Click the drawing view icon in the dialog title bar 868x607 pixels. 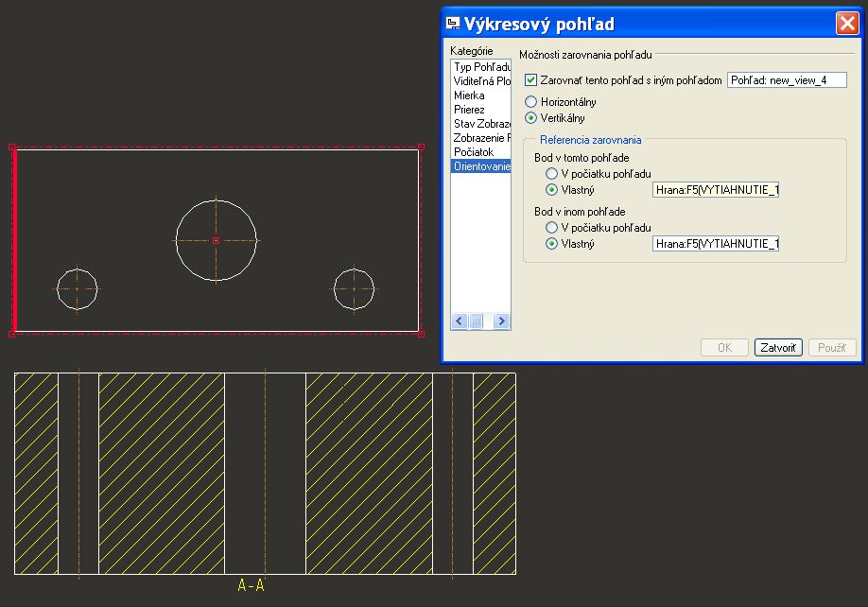tap(453, 24)
